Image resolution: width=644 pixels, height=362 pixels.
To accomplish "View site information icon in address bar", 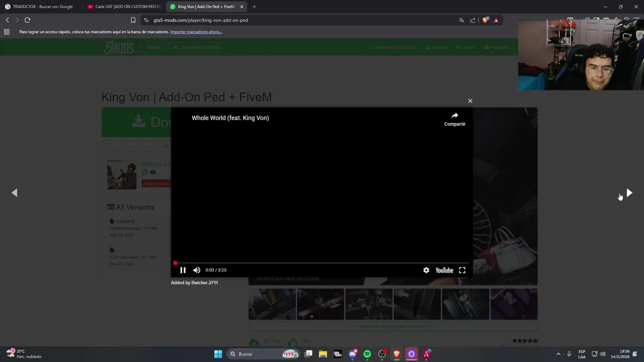I will coord(146,20).
